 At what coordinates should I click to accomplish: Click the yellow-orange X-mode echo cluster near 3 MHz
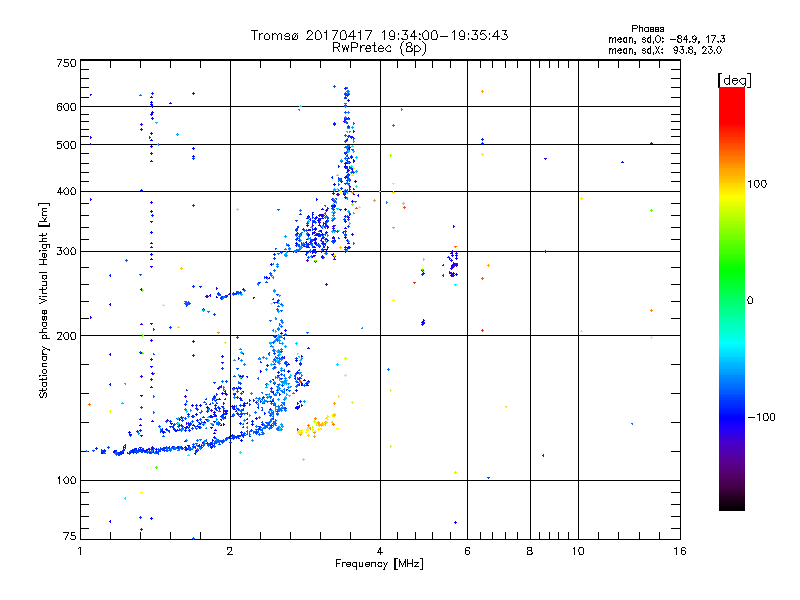317,425
